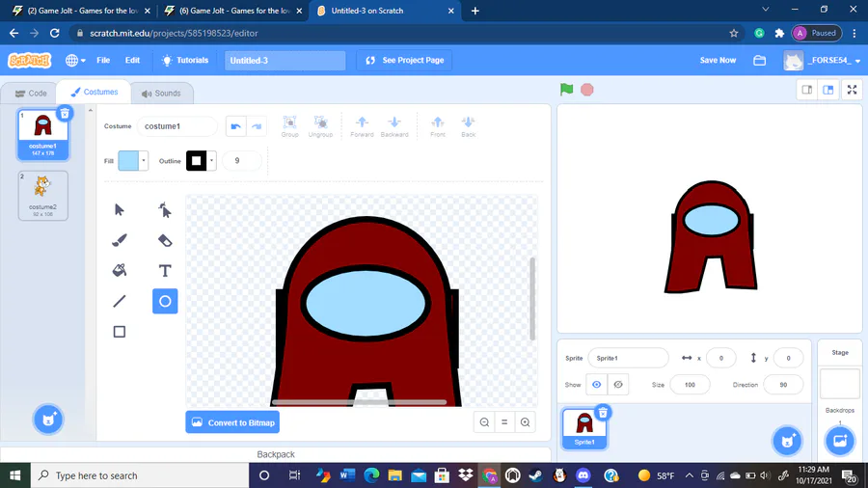Image resolution: width=868 pixels, height=488 pixels.
Task: Click the See Project Page button
Action: coord(405,61)
